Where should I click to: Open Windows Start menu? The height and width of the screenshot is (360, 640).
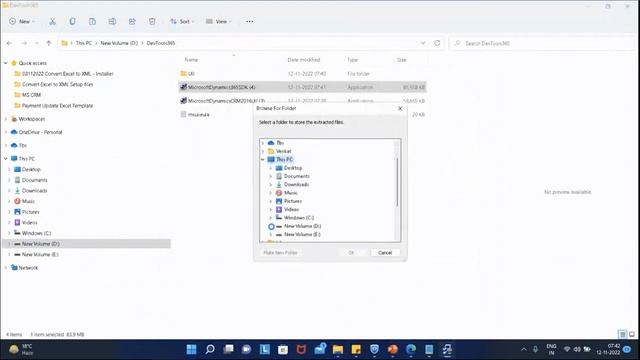[191, 349]
